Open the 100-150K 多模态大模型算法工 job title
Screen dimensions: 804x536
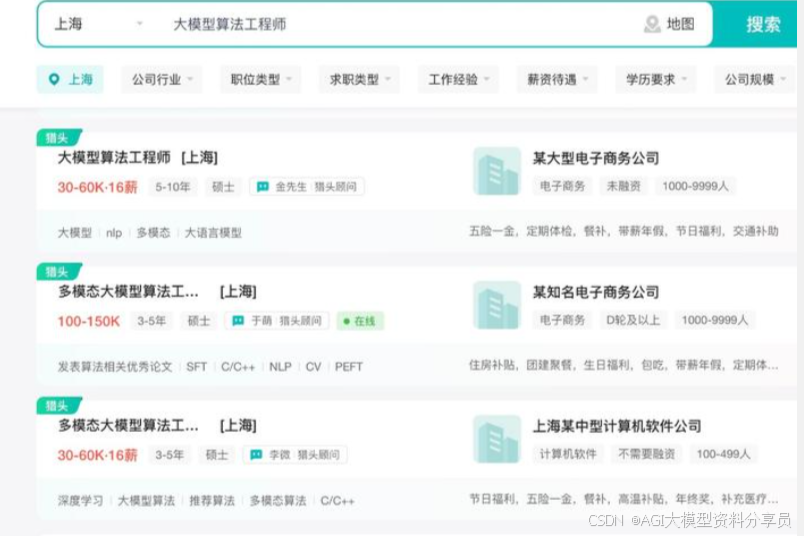point(157,292)
